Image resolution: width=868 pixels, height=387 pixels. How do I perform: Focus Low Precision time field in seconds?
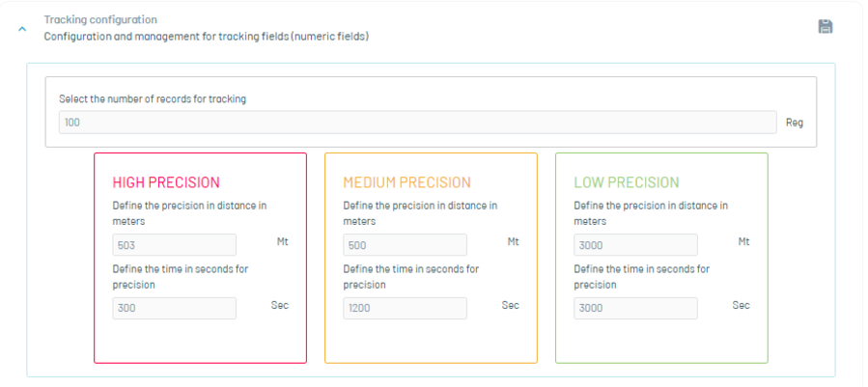635,309
